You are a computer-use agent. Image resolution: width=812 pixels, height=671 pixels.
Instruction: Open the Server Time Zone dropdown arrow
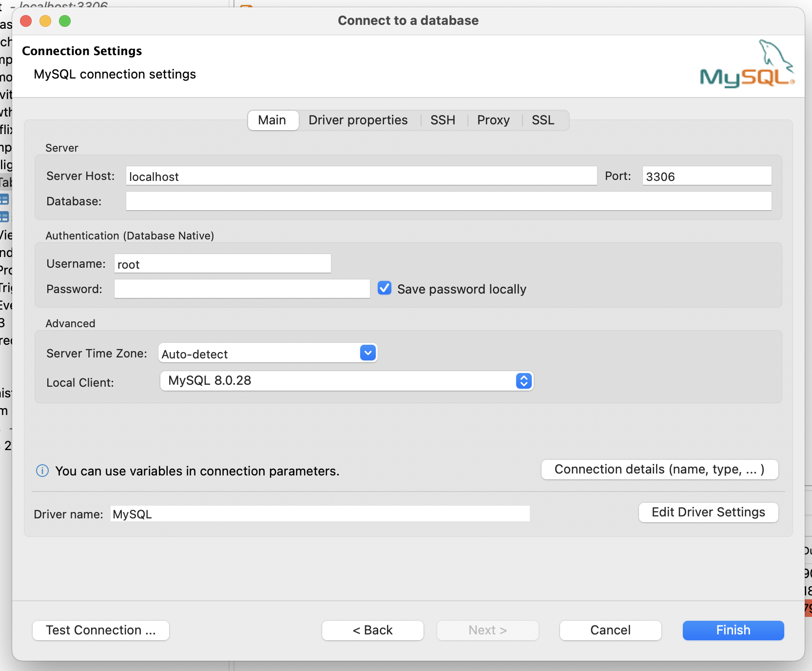(368, 353)
